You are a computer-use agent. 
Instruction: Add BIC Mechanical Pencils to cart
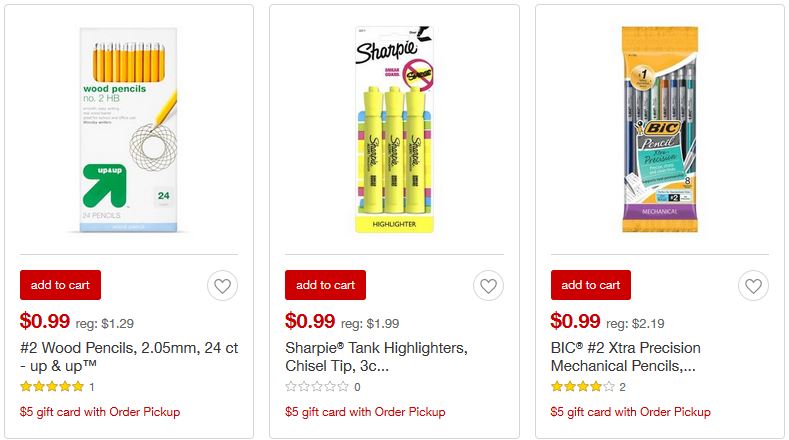tap(591, 285)
